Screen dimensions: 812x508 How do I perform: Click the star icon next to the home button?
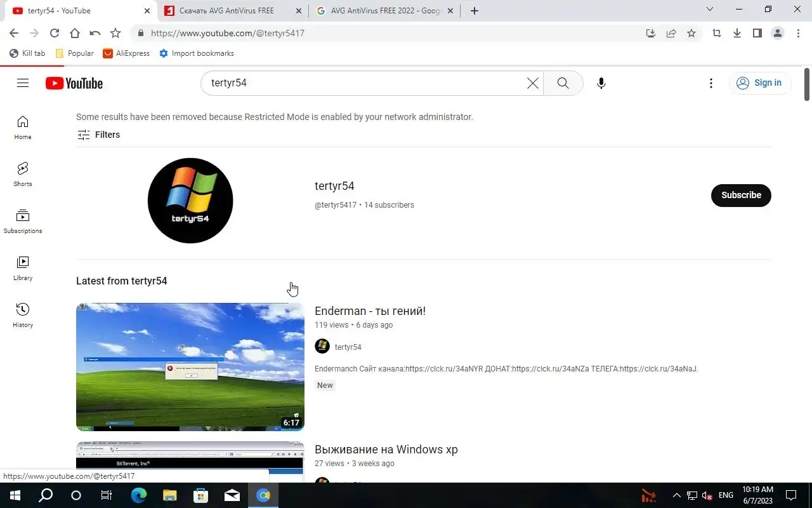pos(115,33)
